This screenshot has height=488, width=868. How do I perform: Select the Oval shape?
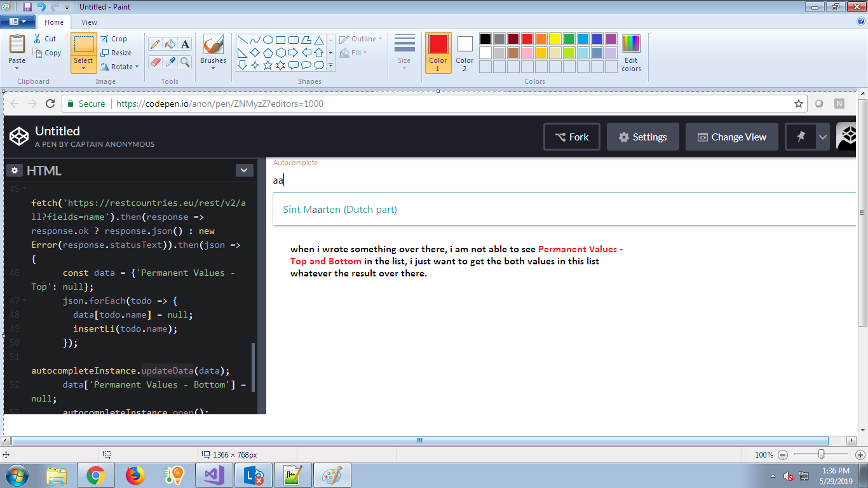point(268,39)
